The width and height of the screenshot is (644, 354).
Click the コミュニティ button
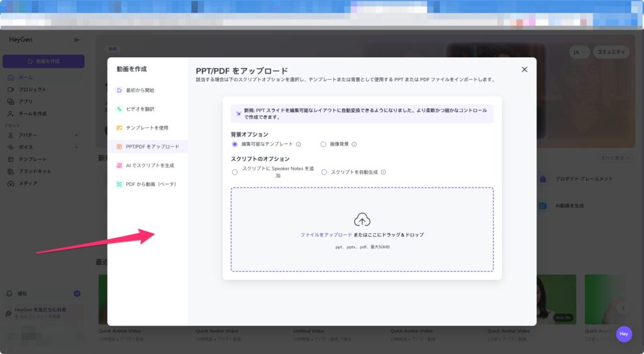[611, 52]
